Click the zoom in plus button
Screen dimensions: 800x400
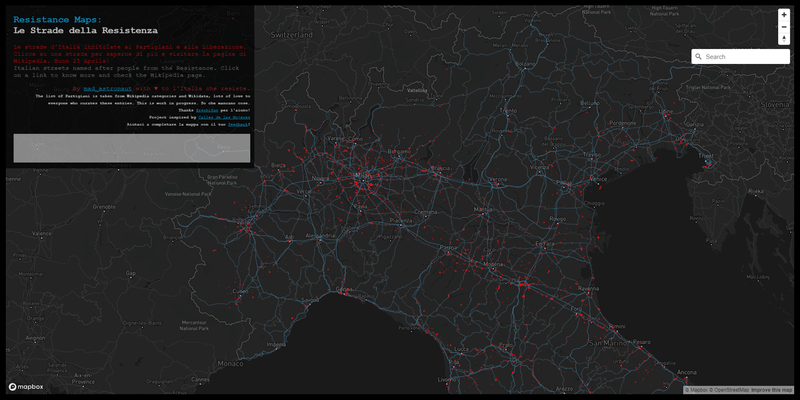pos(784,15)
